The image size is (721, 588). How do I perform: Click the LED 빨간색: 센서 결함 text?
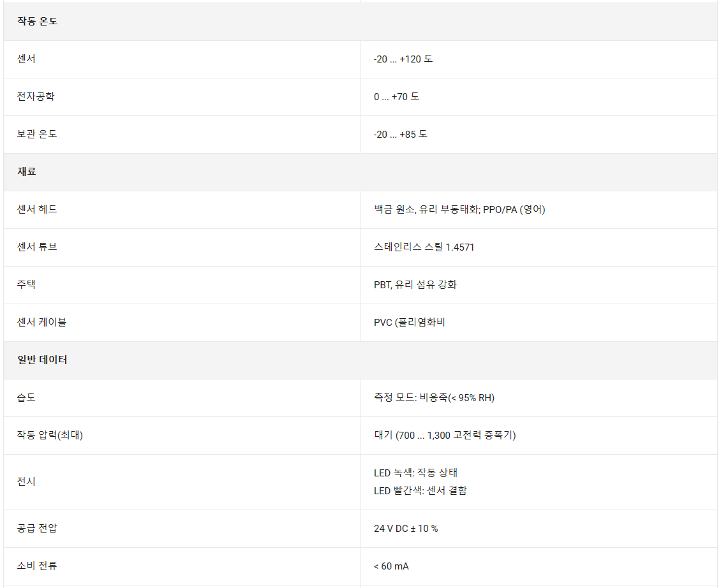(420, 490)
